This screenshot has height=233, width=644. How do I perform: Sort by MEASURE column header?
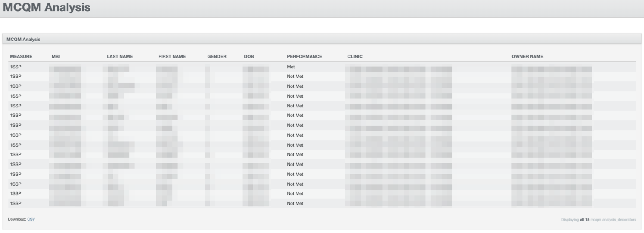coord(21,56)
